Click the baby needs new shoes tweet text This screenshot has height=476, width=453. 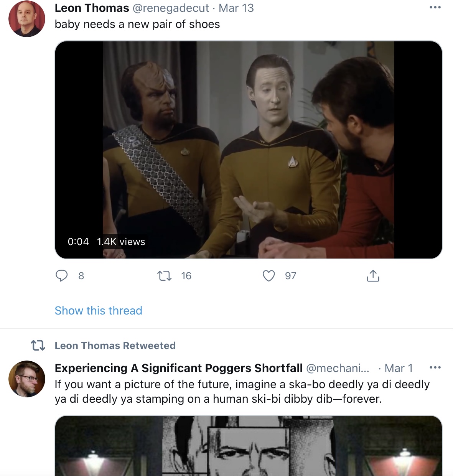coord(137,24)
